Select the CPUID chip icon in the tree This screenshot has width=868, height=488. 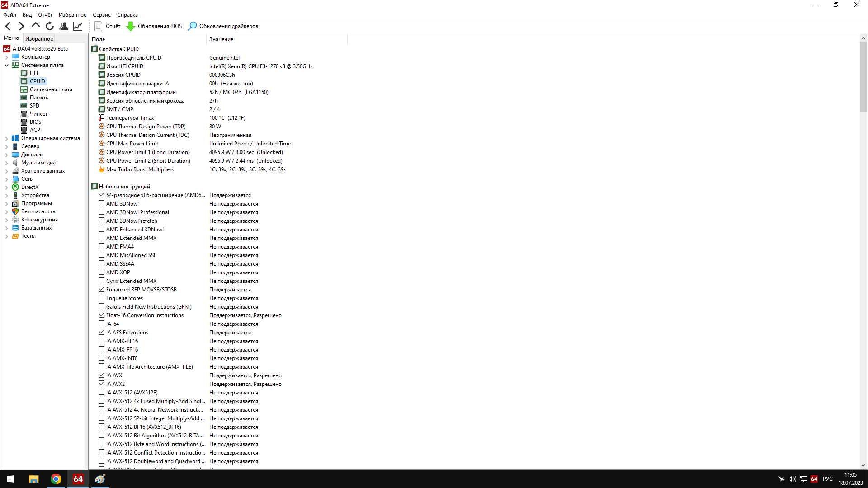tap(24, 81)
